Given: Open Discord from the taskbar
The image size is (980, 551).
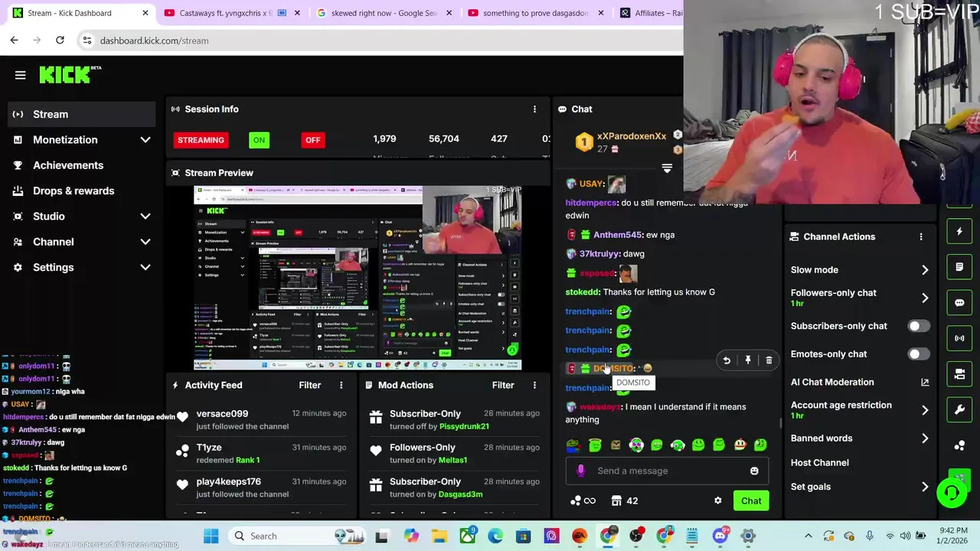Looking at the screenshot, I should tap(720, 536).
